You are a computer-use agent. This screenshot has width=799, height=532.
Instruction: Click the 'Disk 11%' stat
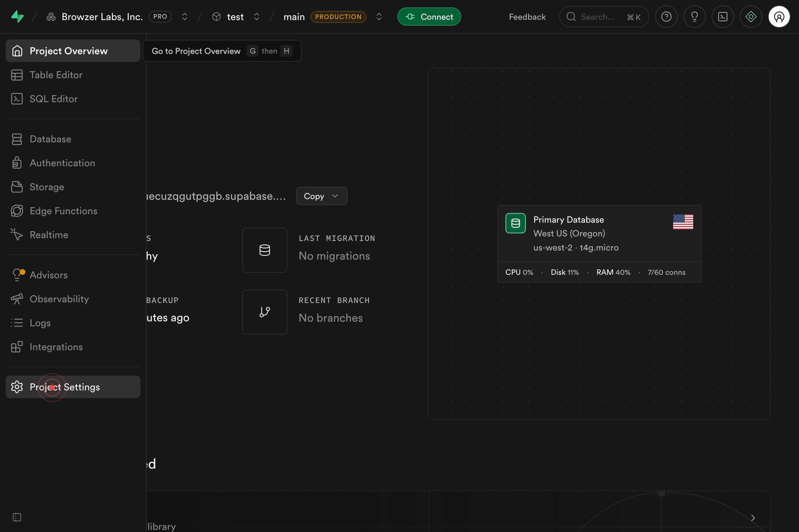tap(565, 272)
